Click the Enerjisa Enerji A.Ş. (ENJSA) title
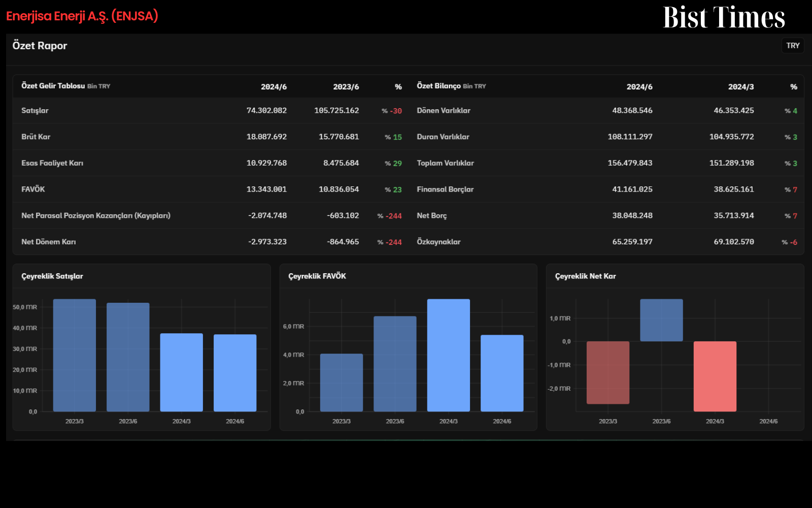The image size is (812, 508). 82,16
